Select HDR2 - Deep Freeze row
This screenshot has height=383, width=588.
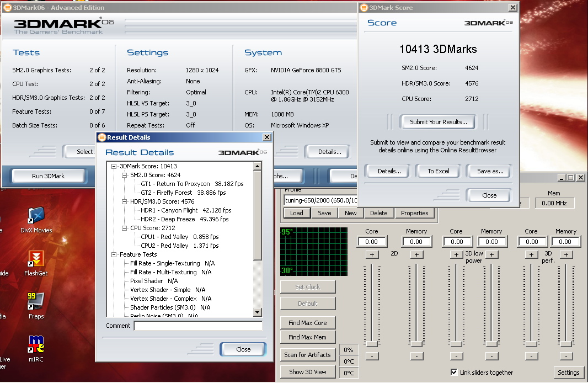pos(184,219)
